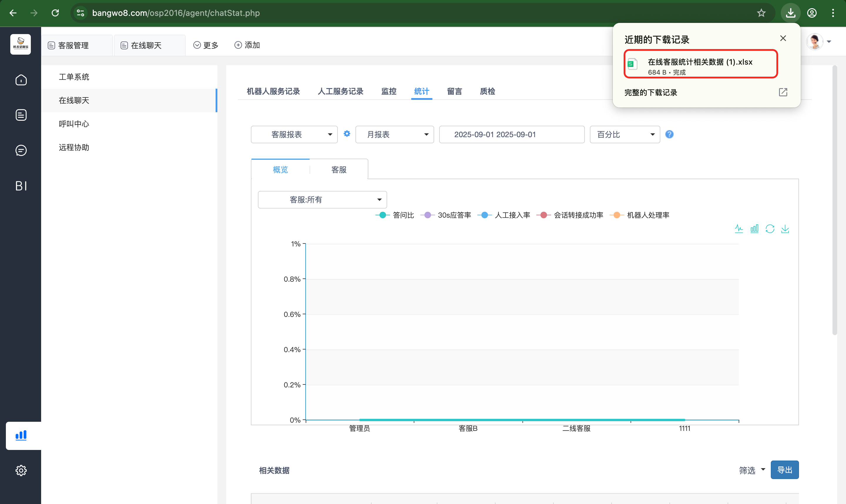Open system settings gear in sidebar
This screenshot has width=846, height=504.
[21, 470]
